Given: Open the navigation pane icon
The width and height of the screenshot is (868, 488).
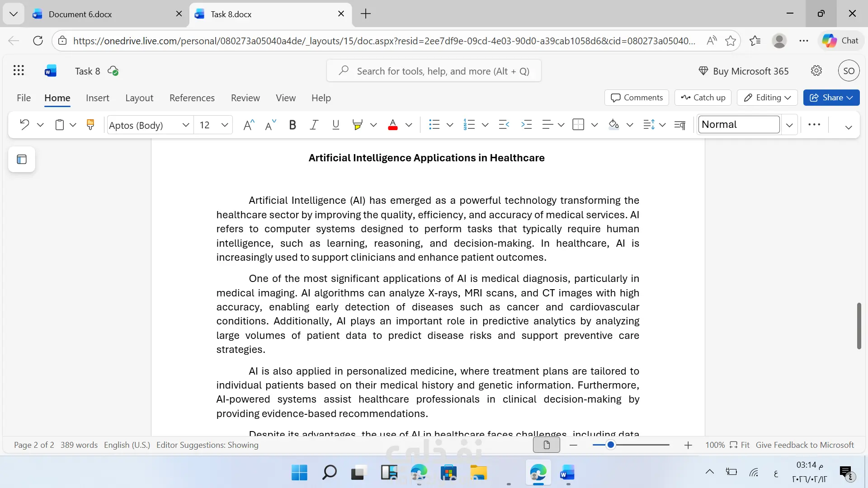Looking at the screenshot, I should (x=22, y=160).
